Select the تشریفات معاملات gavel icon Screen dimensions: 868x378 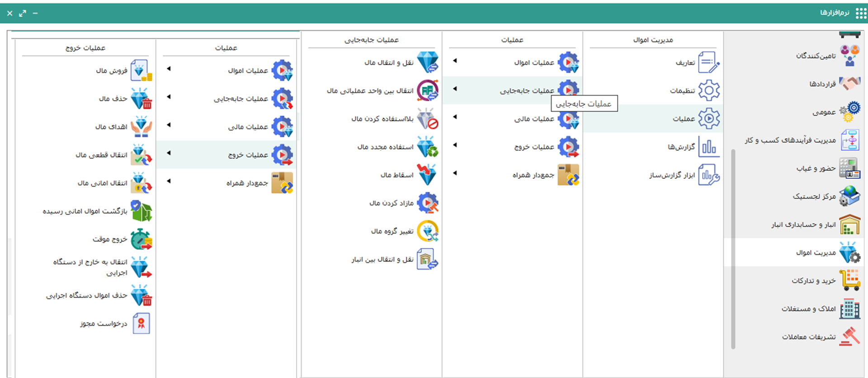pyautogui.click(x=849, y=337)
